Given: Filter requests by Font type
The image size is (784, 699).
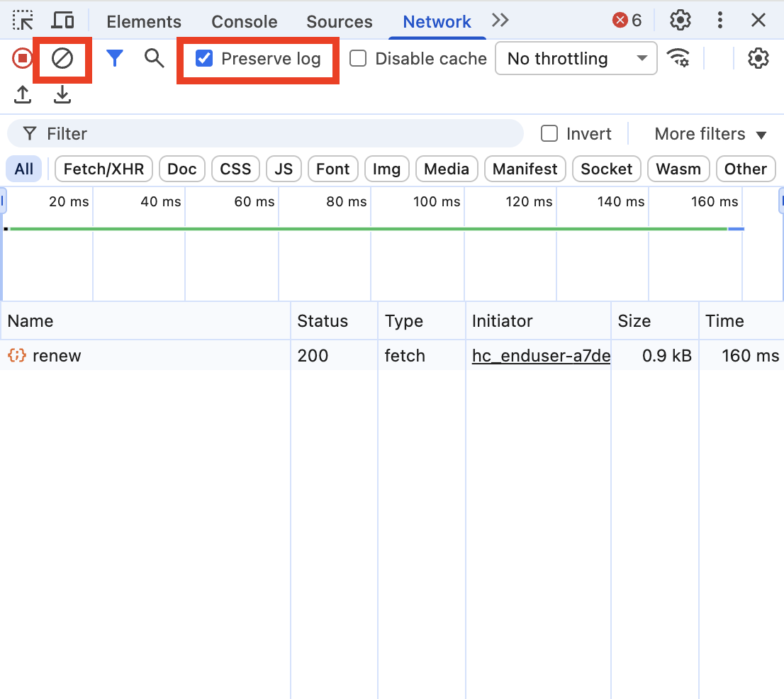Looking at the screenshot, I should click(333, 169).
